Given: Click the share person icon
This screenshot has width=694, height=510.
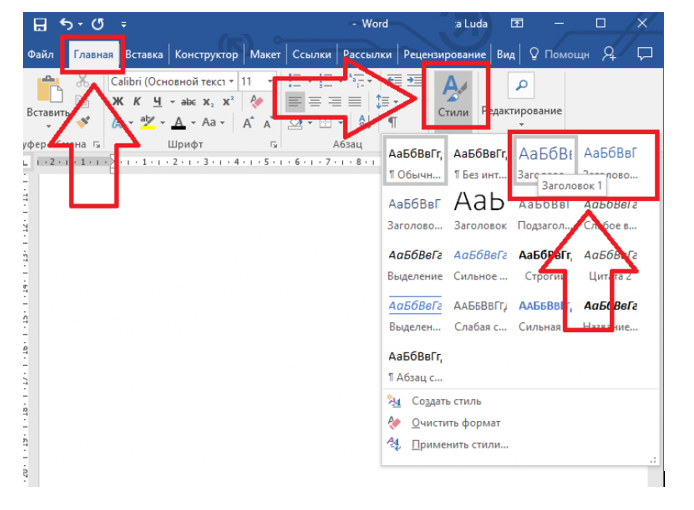Looking at the screenshot, I should (x=610, y=54).
